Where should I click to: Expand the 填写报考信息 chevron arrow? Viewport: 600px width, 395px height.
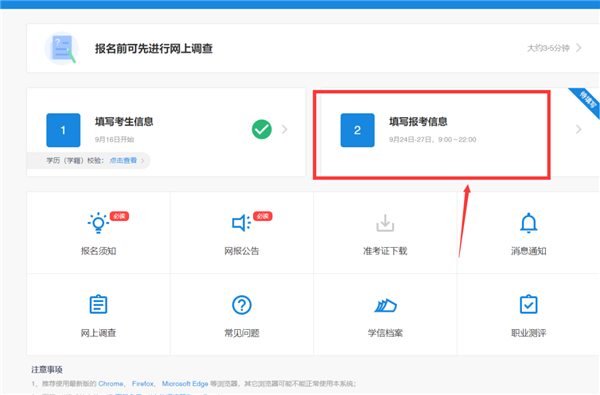(579, 129)
